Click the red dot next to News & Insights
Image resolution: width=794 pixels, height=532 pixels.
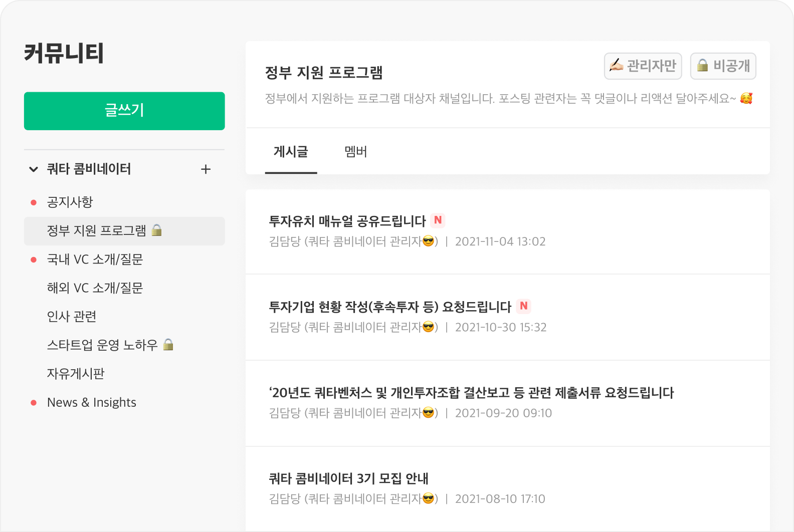(34, 403)
